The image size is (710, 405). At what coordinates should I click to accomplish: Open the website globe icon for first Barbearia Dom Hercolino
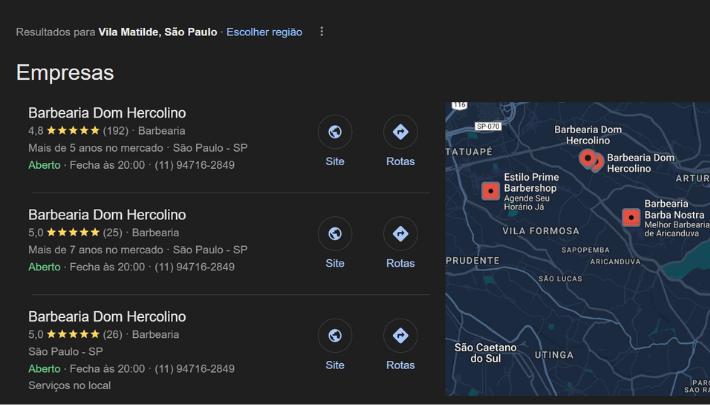(335, 132)
